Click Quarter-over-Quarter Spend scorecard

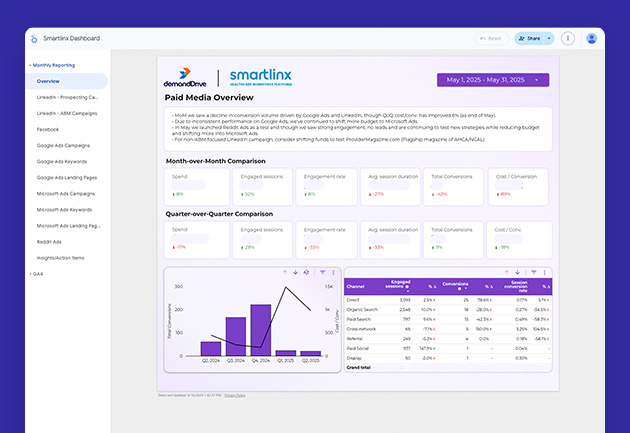pos(197,240)
